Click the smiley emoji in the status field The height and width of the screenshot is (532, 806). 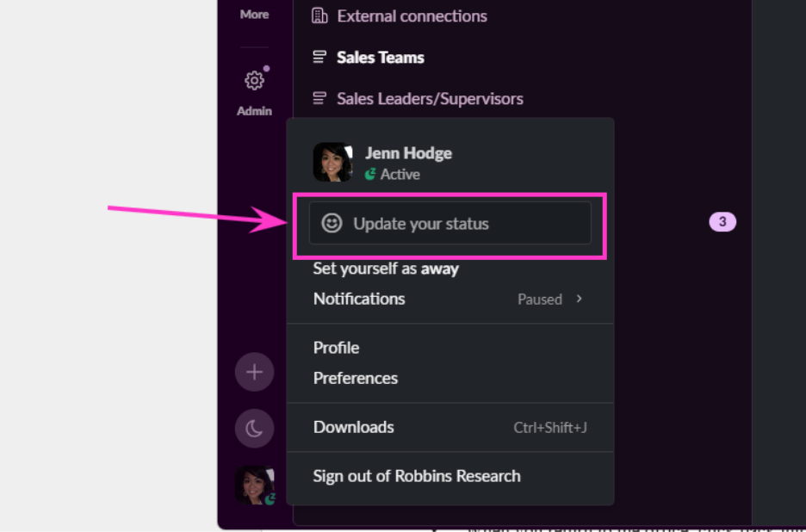click(332, 223)
